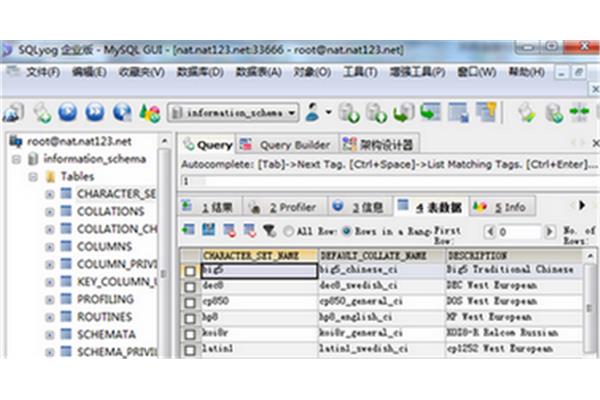This screenshot has height=400, width=600.
Task: Open the 文件(F) menu
Action: click(x=43, y=72)
